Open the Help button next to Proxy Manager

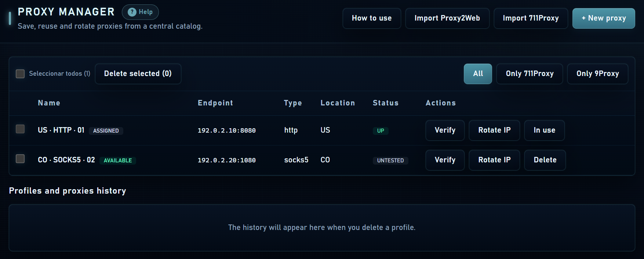pyautogui.click(x=140, y=12)
